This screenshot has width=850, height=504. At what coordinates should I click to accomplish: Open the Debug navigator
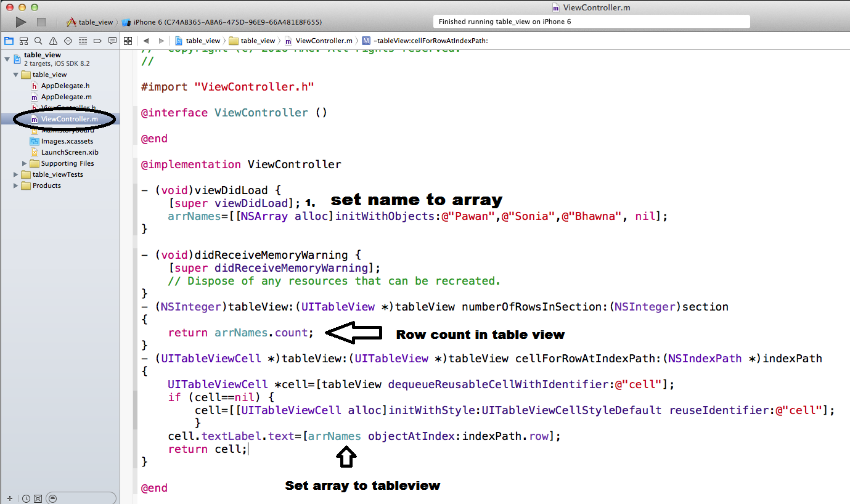click(x=81, y=41)
